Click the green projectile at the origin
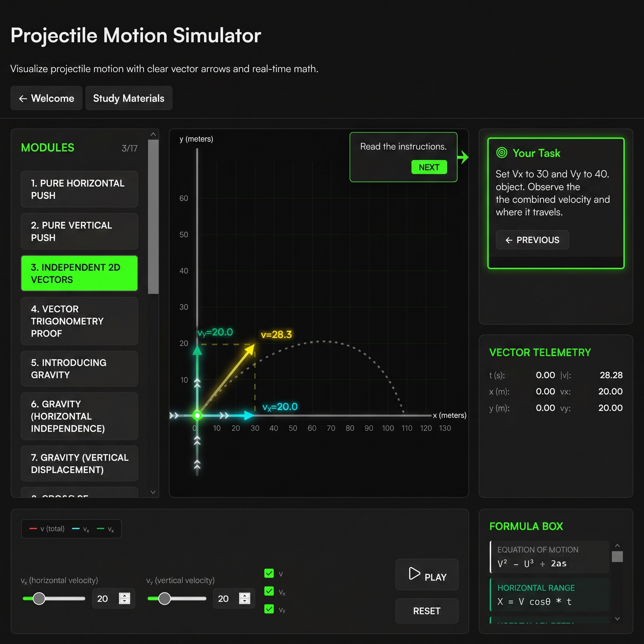The image size is (644, 644). click(x=197, y=415)
